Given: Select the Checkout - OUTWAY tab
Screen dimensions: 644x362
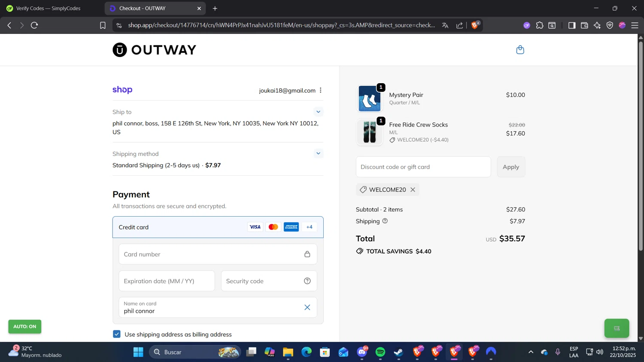Looking at the screenshot, I should click(155, 8).
